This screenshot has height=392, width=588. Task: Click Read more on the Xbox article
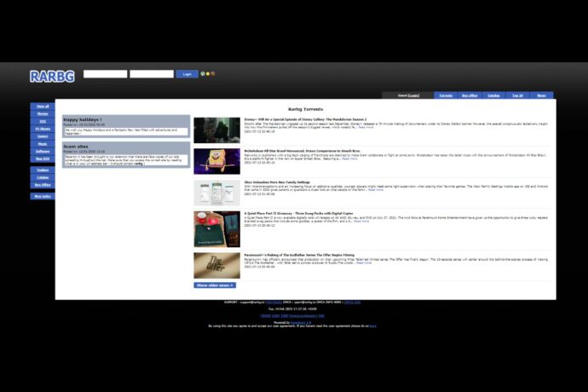coord(376,190)
